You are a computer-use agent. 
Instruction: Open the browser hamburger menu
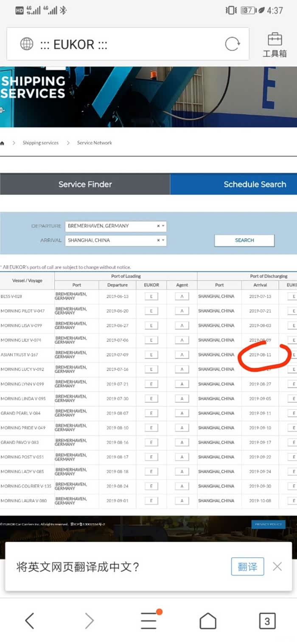click(x=149, y=621)
